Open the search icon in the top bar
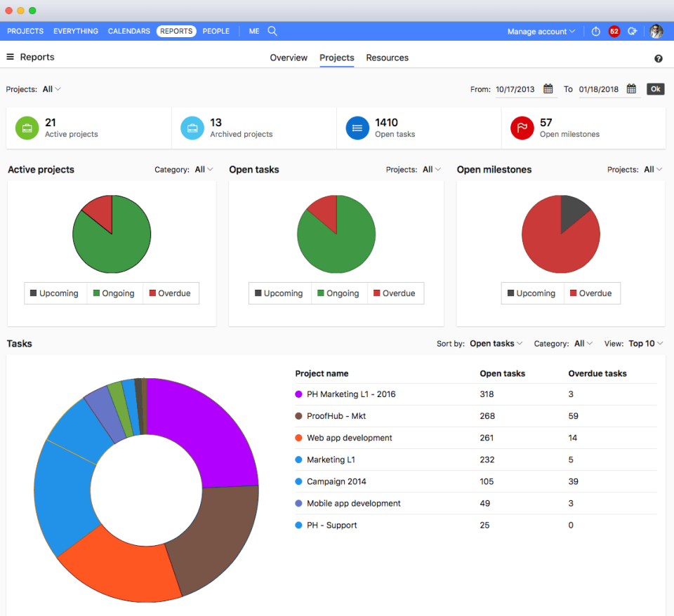Viewport: 674px width, 616px height. pyautogui.click(x=272, y=31)
